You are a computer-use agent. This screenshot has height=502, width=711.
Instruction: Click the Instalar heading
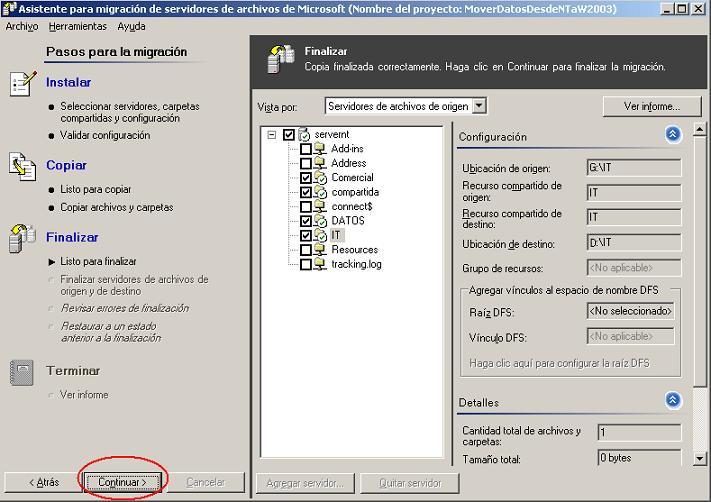tap(68, 82)
